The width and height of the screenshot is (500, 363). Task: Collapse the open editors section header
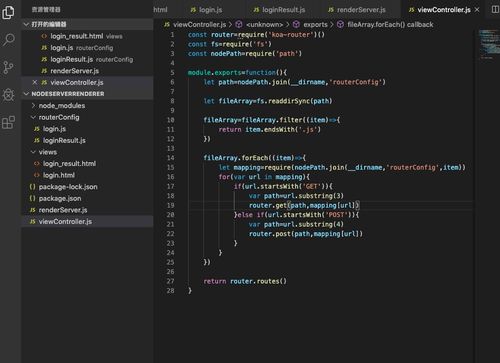pos(87,24)
